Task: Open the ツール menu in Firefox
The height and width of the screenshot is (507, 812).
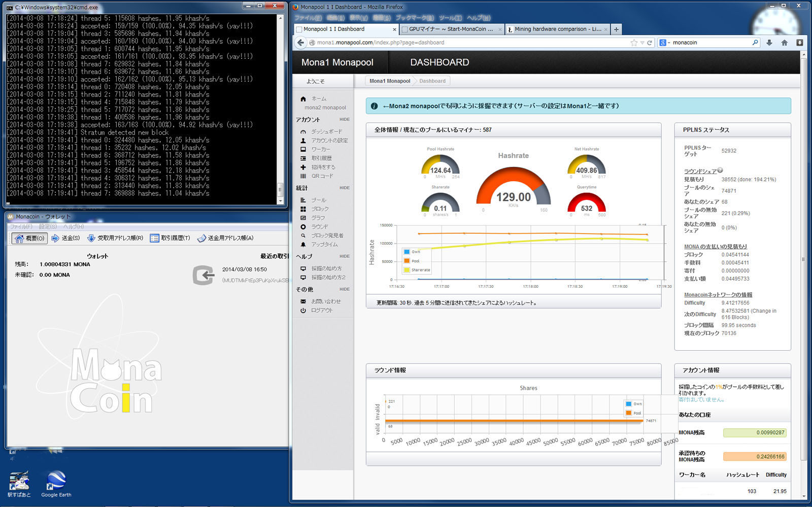Action: pos(451,18)
